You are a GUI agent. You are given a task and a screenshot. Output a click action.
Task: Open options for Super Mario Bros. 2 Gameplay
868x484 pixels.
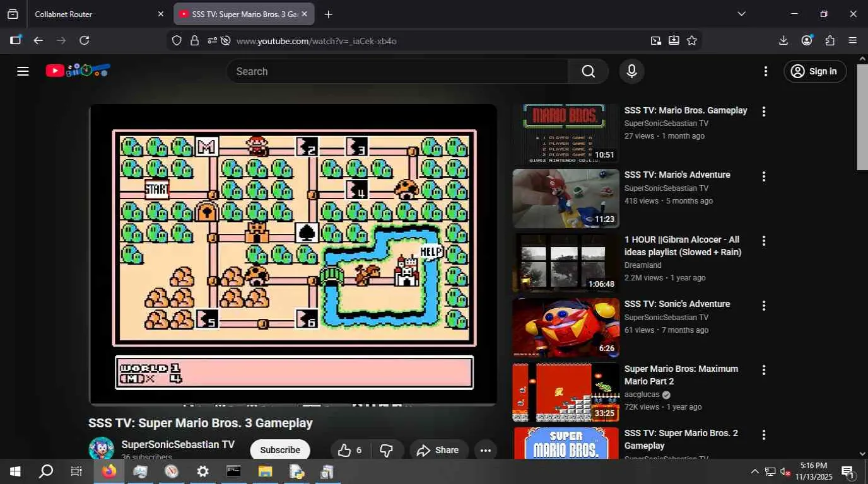pyautogui.click(x=764, y=435)
